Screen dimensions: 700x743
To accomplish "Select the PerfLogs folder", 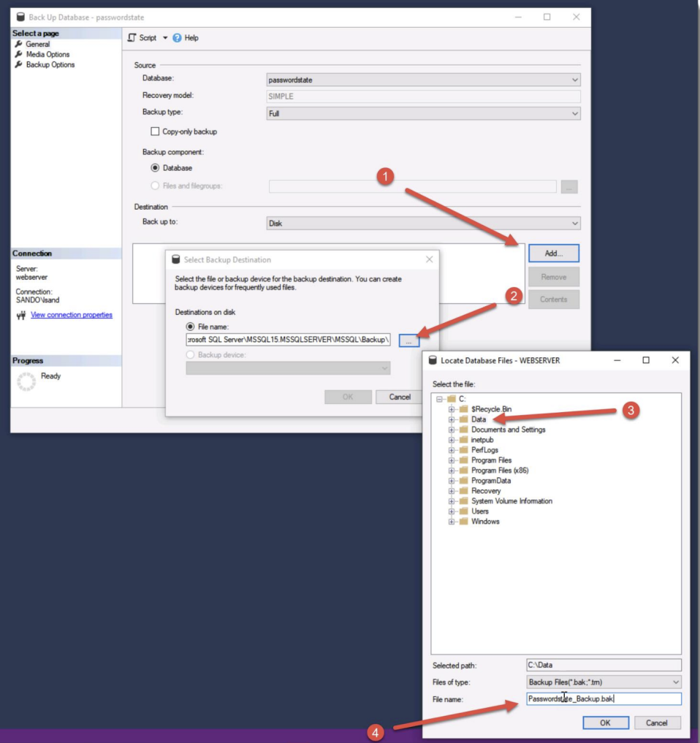I will [484, 450].
